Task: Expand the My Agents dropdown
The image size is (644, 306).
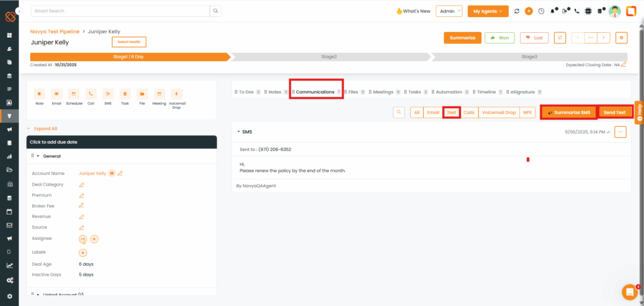Action: tap(488, 11)
